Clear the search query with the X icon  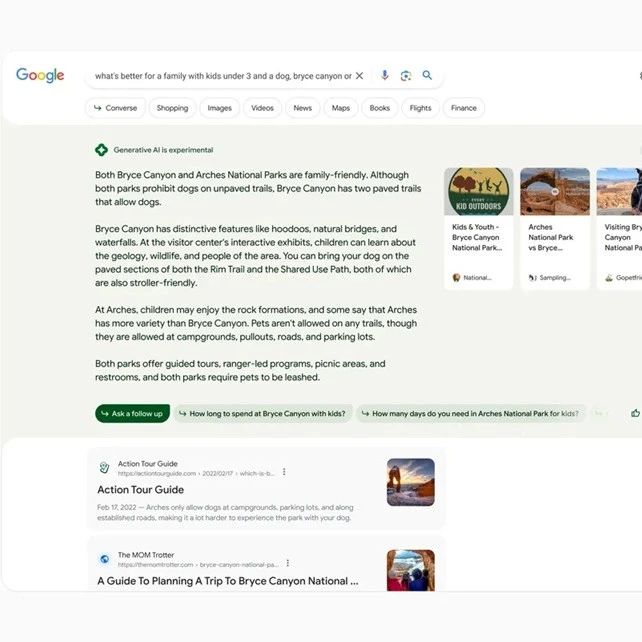coord(359,76)
